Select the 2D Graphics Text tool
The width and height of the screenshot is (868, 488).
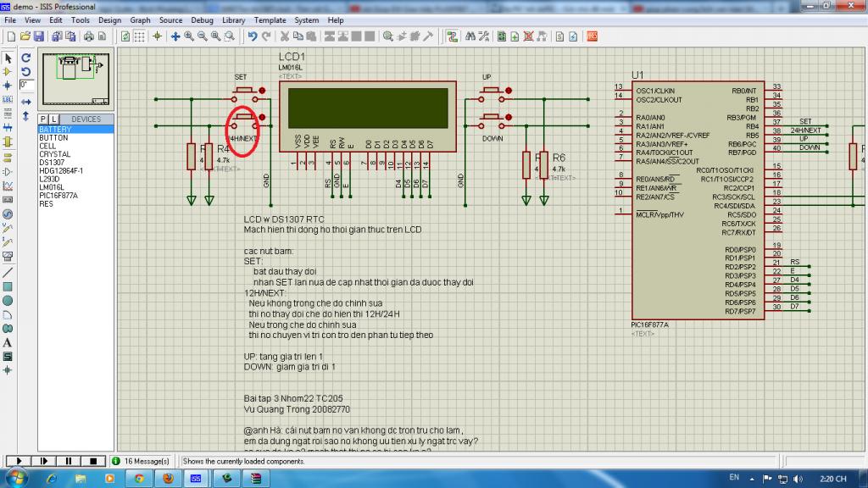(x=8, y=342)
